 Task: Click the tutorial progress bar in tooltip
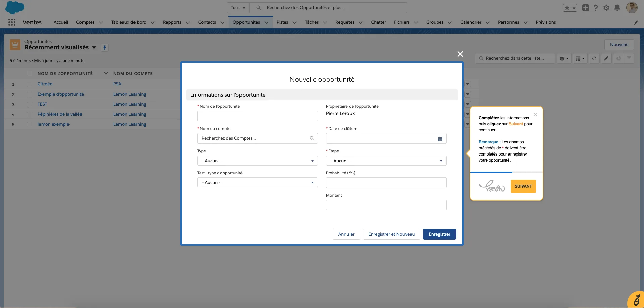506,172
